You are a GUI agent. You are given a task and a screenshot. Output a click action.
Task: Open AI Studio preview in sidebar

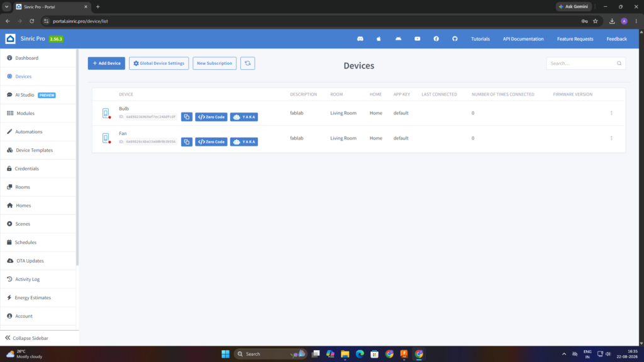[x=38, y=95]
